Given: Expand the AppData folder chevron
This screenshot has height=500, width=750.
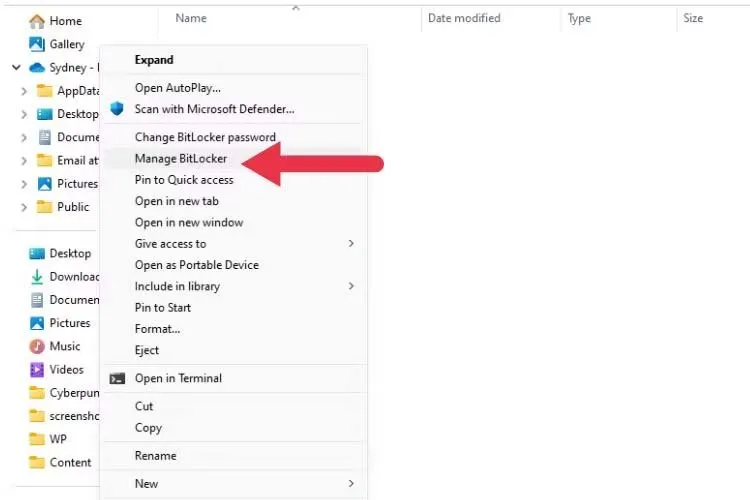Looking at the screenshot, I should coord(24,91).
